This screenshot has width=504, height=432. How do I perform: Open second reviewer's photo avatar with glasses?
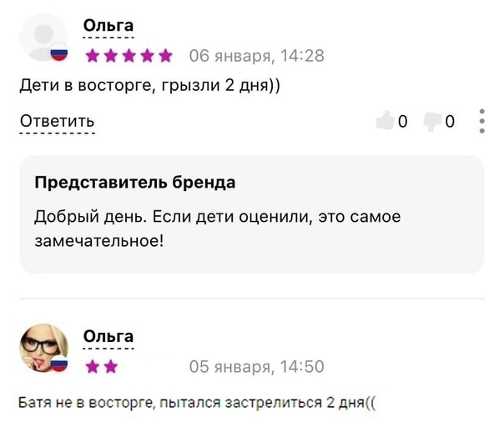[x=43, y=349]
